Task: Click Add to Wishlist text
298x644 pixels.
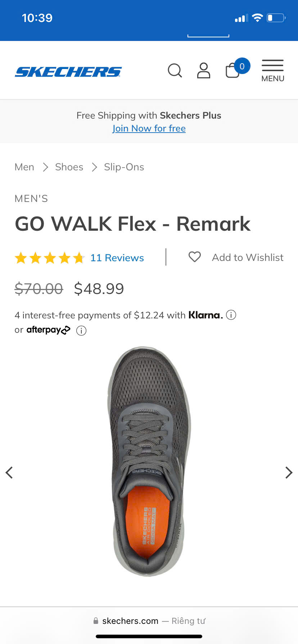Action: pyautogui.click(x=248, y=257)
